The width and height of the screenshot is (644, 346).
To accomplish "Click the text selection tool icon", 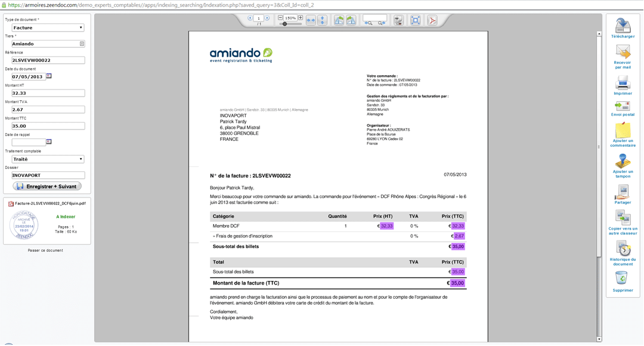I will coord(398,20).
